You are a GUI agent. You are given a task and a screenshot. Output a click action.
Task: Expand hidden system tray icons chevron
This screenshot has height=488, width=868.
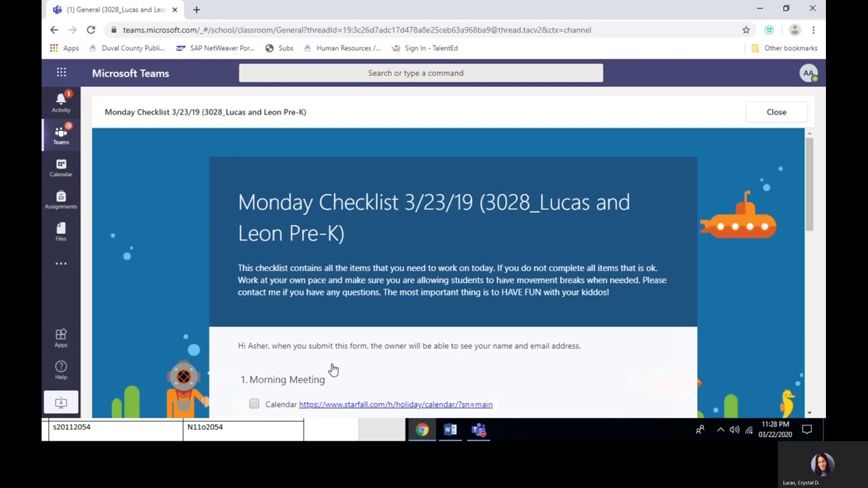coord(720,430)
